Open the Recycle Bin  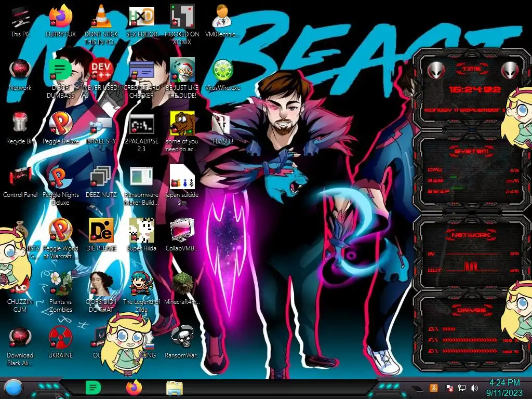pos(20,129)
